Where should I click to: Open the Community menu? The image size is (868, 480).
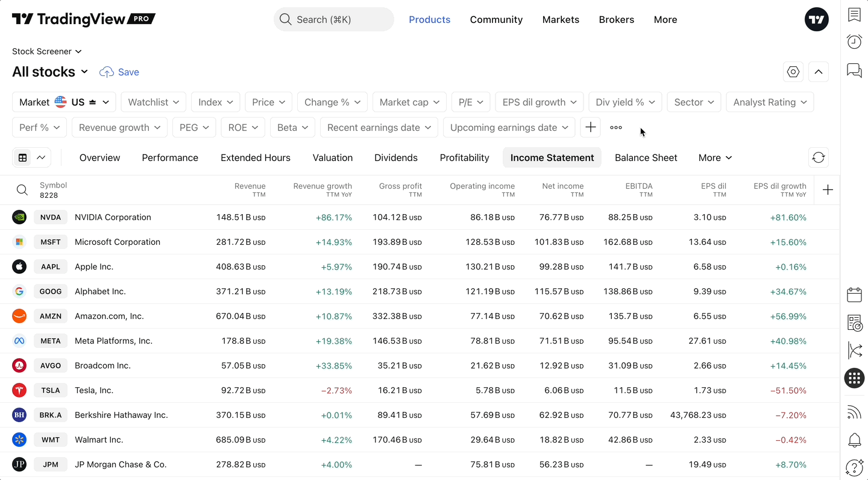tap(496, 19)
